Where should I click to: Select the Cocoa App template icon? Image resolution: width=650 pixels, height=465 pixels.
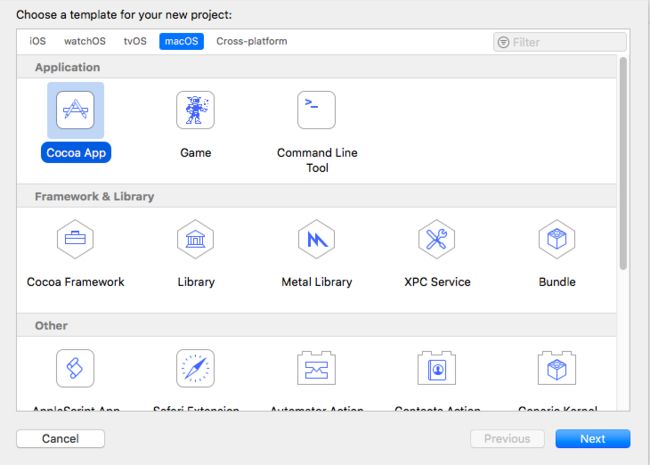pyautogui.click(x=75, y=110)
